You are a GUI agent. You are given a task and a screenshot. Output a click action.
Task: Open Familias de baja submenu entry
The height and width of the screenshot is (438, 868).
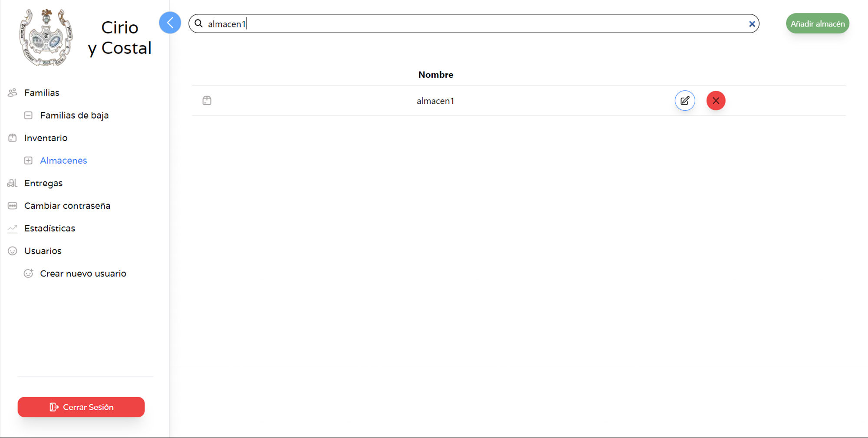click(74, 115)
